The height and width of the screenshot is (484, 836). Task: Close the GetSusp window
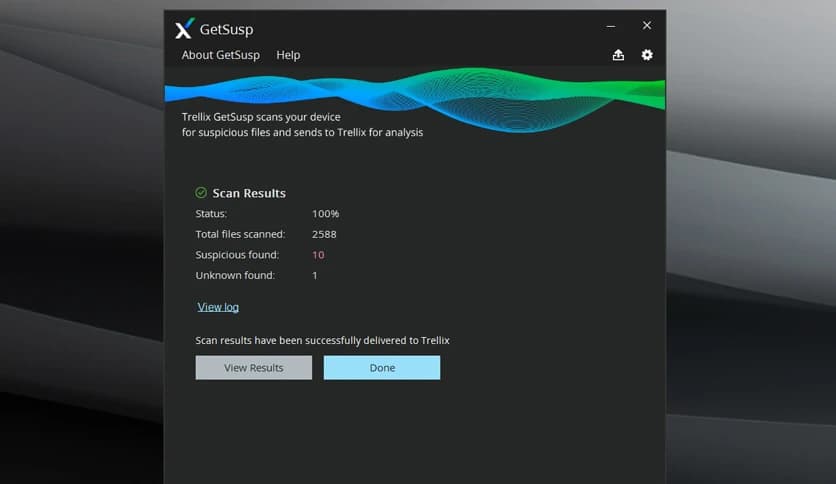coord(647,25)
